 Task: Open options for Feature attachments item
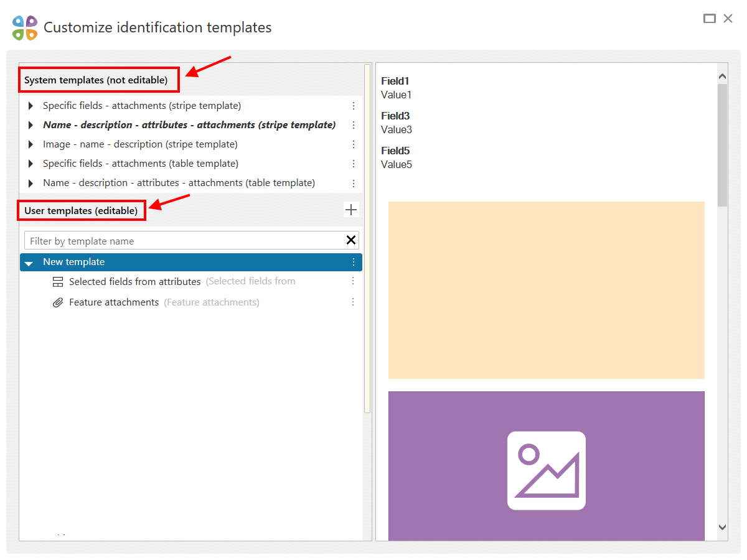353,302
